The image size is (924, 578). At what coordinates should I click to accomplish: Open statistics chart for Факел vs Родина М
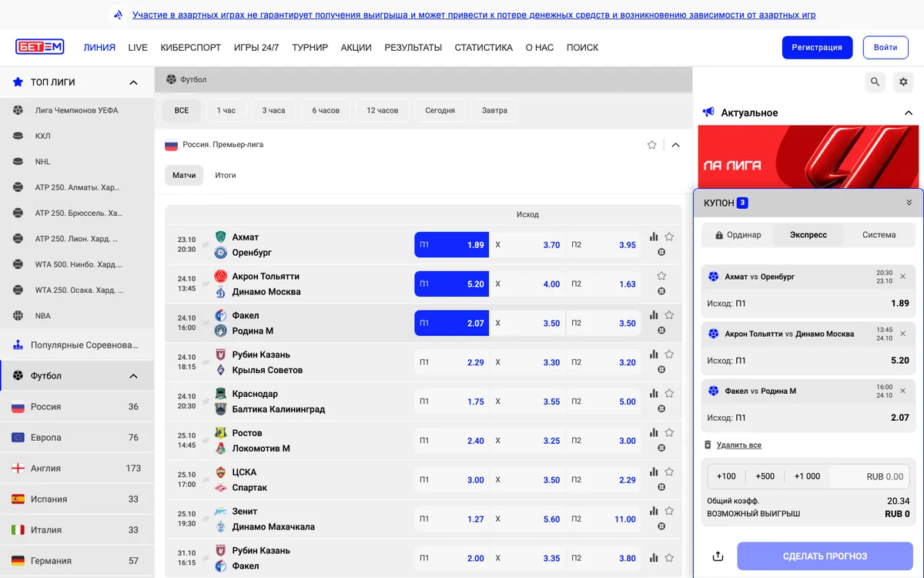[x=654, y=315]
